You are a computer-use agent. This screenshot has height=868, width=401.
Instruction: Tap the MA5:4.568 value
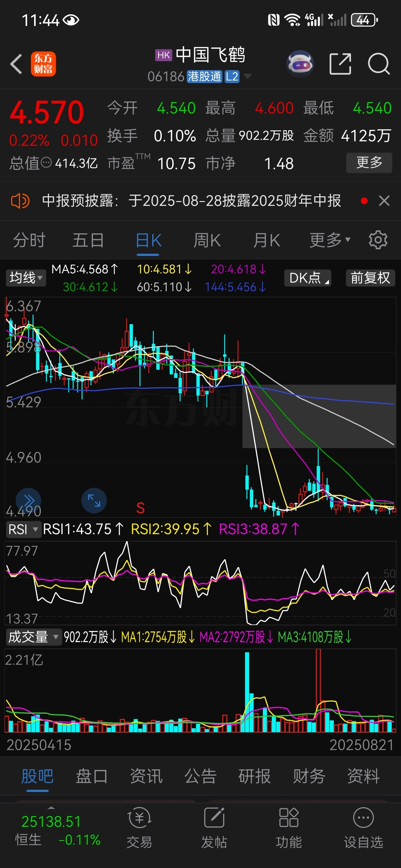click(85, 269)
